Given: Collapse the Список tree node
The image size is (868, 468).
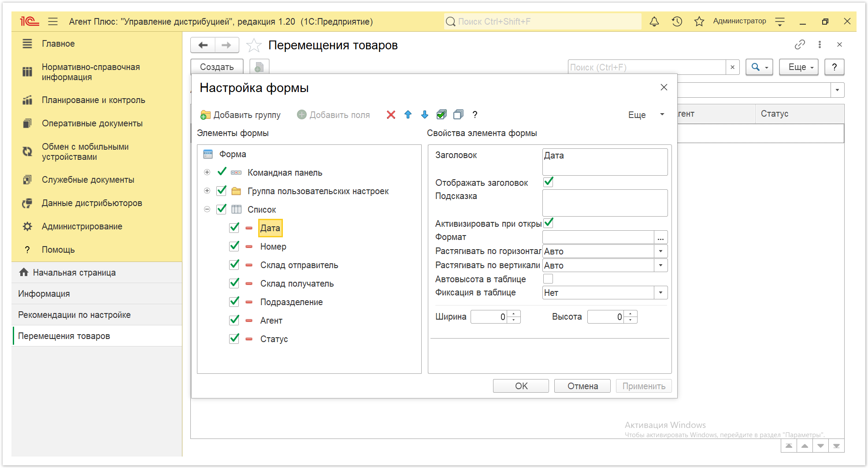Looking at the screenshot, I should click(x=207, y=210).
